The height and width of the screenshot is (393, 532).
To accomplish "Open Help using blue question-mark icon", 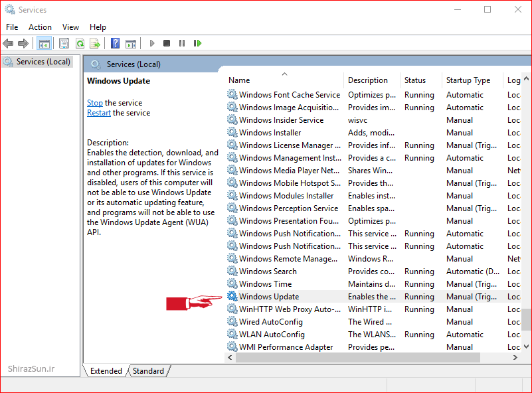I will tap(115, 43).
